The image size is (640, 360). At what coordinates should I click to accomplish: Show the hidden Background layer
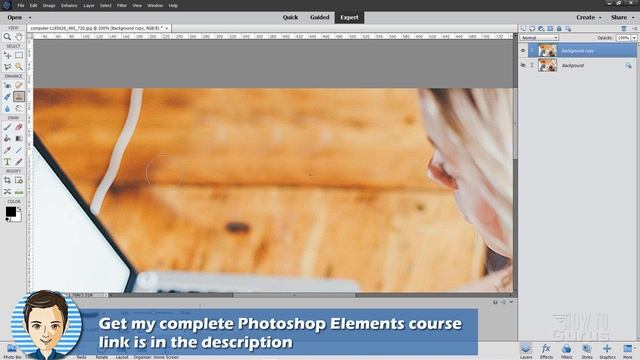[x=523, y=65]
